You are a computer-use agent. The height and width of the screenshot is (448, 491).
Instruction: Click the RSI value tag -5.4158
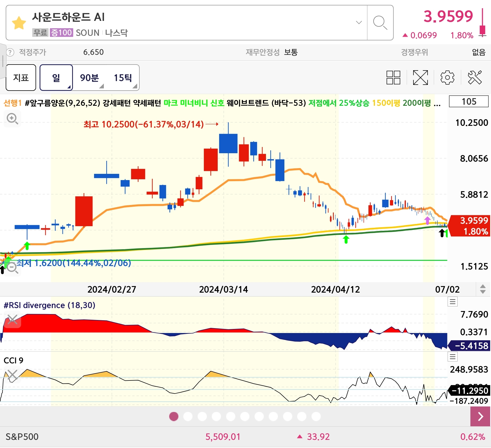pyautogui.click(x=469, y=346)
